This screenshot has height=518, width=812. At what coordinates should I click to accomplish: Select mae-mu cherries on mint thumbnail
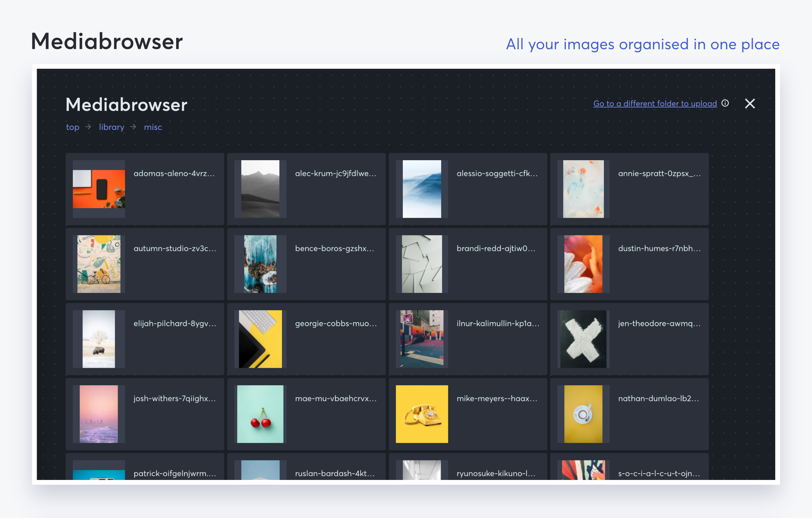tap(260, 414)
